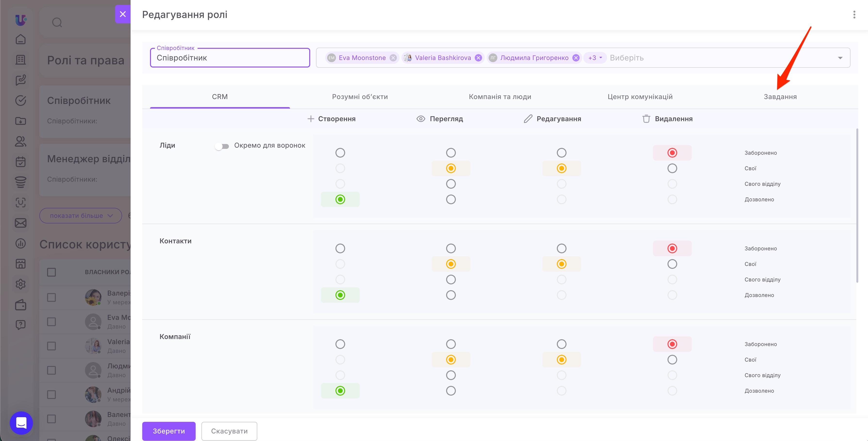The width and height of the screenshot is (868, 441).
Task: Click the Скасувати button
Action: pyautogui.click(x=229, y=431)
